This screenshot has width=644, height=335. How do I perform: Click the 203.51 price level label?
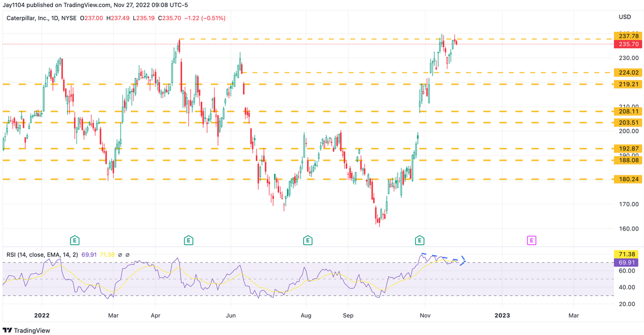(628, 122)
